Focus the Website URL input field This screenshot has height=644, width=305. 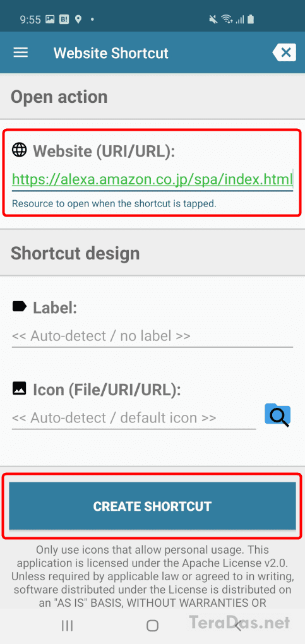coord(153,180)
